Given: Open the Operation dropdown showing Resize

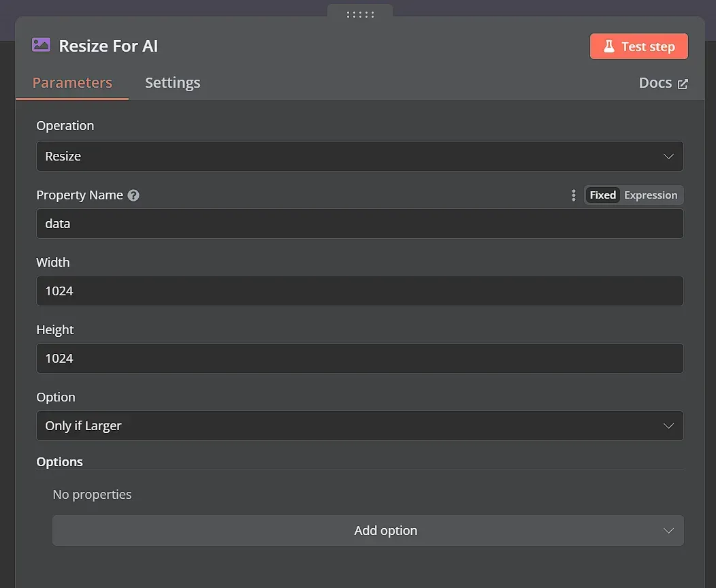Looking at the screenshot, I should click(359, 156).
